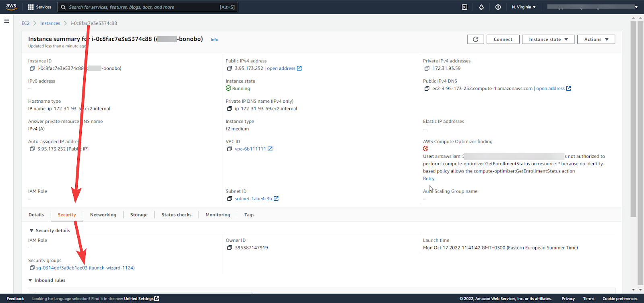Copy the Subnet ID subnet-1abe4c3b

tap(229, 199)
